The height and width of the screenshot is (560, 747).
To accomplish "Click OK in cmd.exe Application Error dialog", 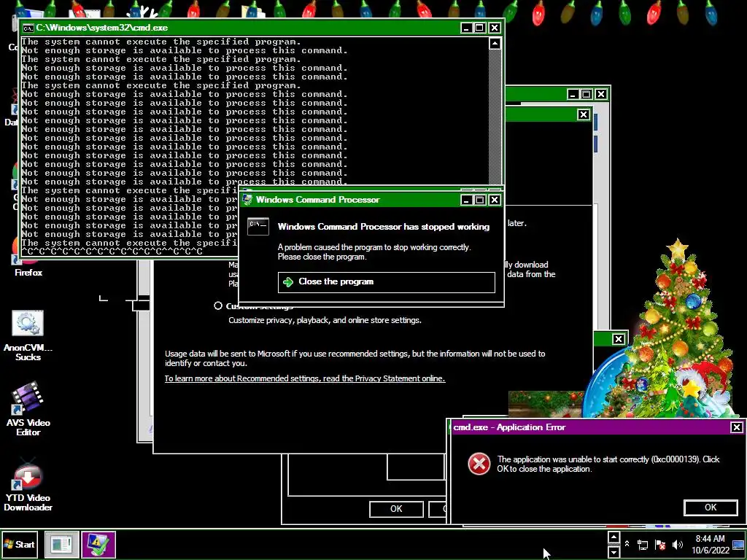I will 711,507.
